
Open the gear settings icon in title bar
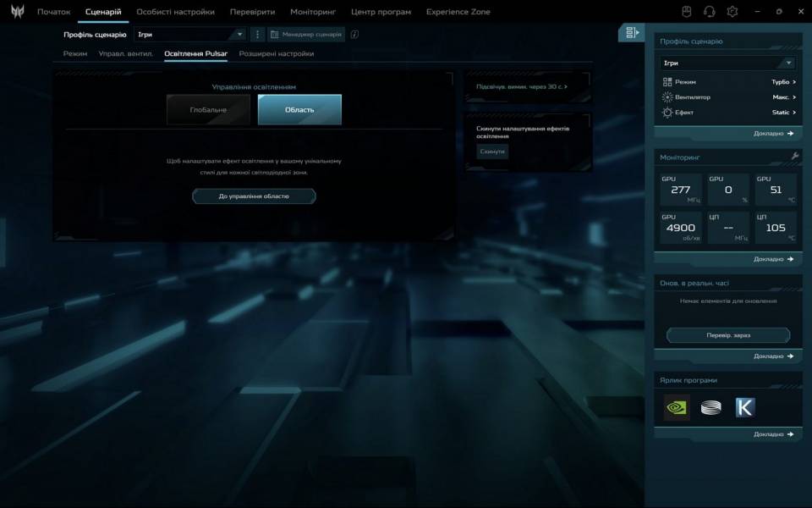pos(732,12)
